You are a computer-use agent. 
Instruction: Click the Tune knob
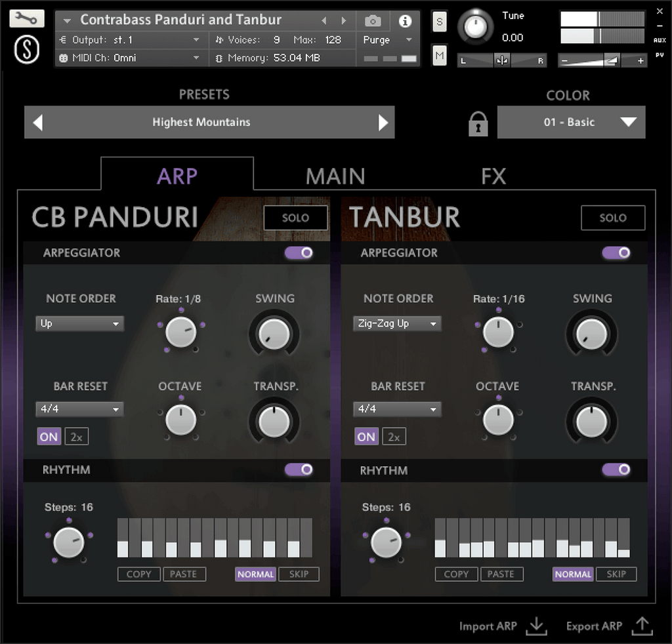click(x=475, y=27)
